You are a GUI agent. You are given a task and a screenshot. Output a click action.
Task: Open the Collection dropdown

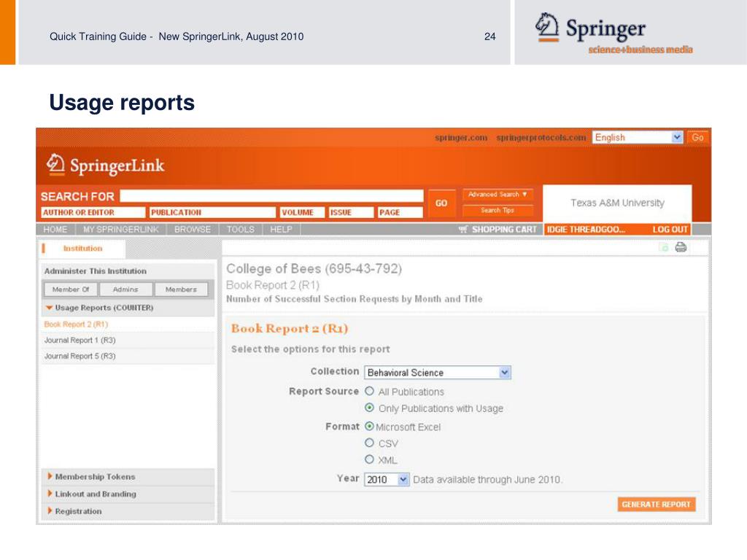pyautogui.click(x=438, y=373)
